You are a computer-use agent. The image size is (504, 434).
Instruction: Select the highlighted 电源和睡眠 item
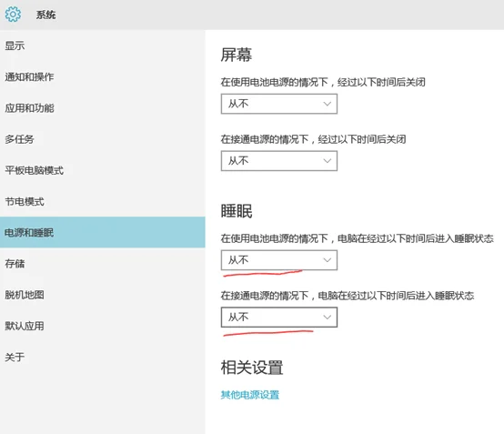tap(103, 232)
